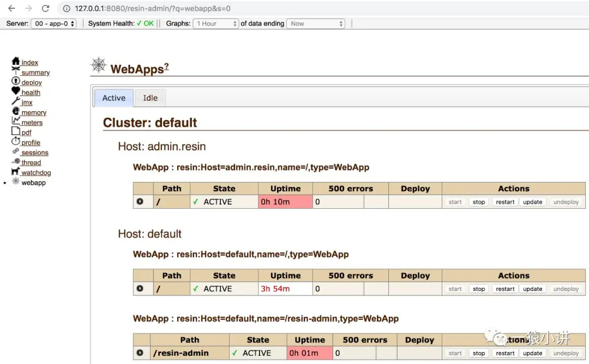Click the browser forward arrow
This screenshot has height=364, width=589.
28,8
